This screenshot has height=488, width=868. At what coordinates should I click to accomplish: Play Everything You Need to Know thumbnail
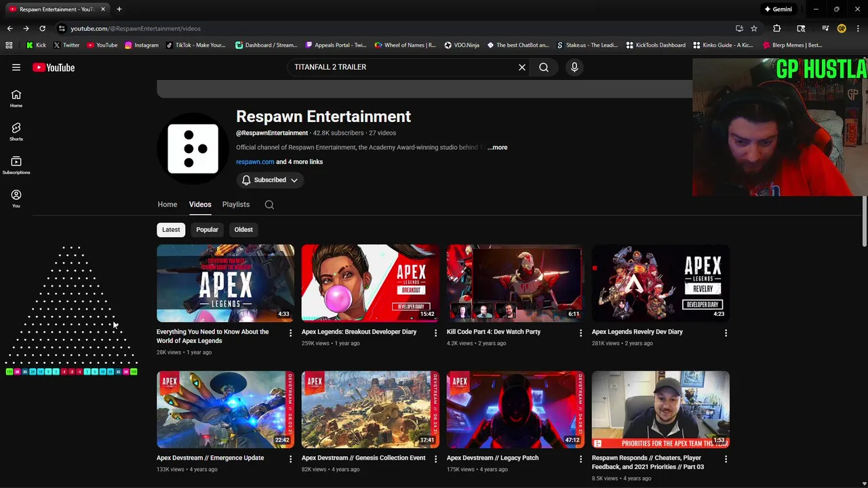pos(225,283)
